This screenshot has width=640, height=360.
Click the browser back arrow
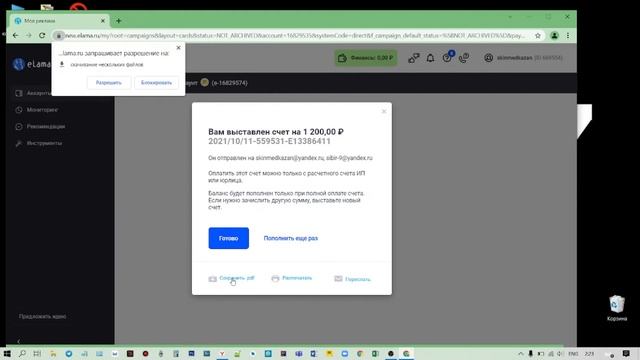(x=16, y=36)
